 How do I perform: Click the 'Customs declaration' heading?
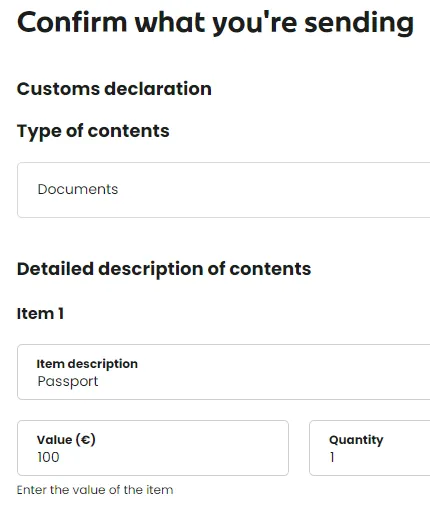pos(114,89)
